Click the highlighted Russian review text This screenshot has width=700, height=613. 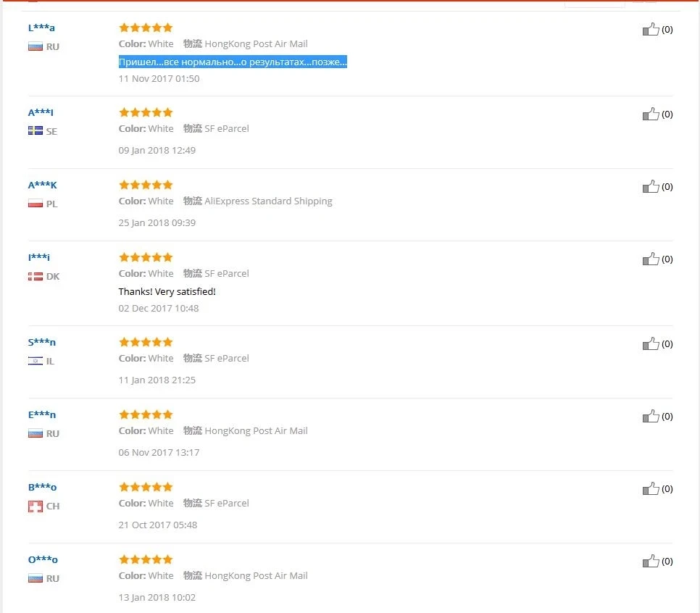233,62
